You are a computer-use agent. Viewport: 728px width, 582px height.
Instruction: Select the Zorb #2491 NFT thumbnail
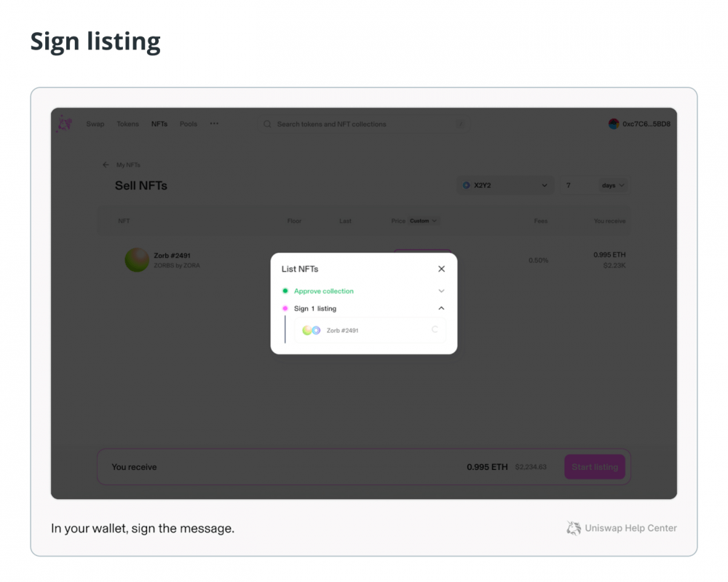pyautogui.click(x=137, y=259)
